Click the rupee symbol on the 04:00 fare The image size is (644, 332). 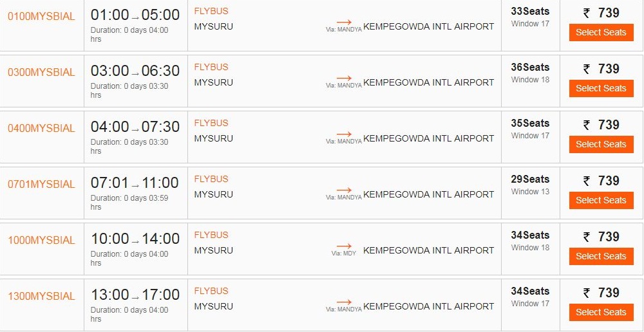point(587,125)
